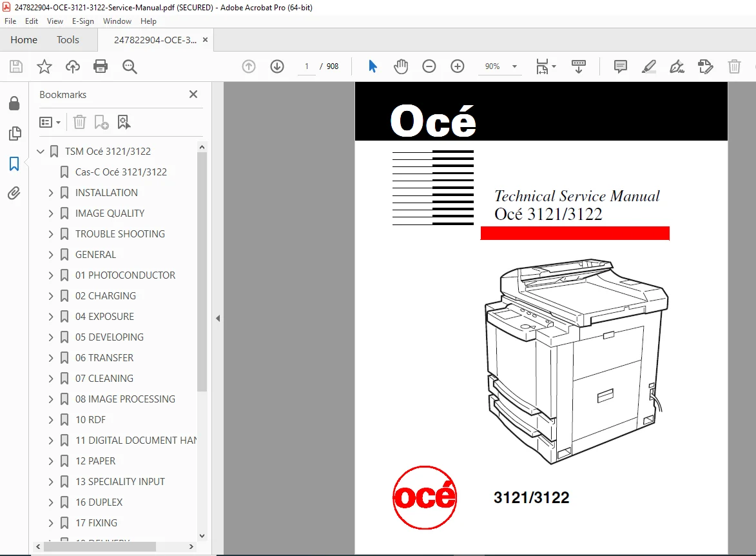Click the bookmarks vertical scrollbar down arrow
The height and width of the screenshot is (556, 756).
pos(202,536)
